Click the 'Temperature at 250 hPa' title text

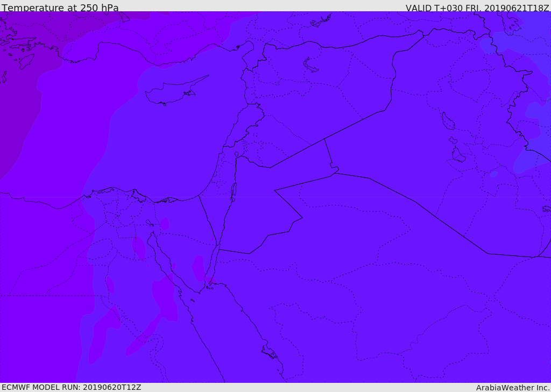pyautogui.click(x=60, y=8)
